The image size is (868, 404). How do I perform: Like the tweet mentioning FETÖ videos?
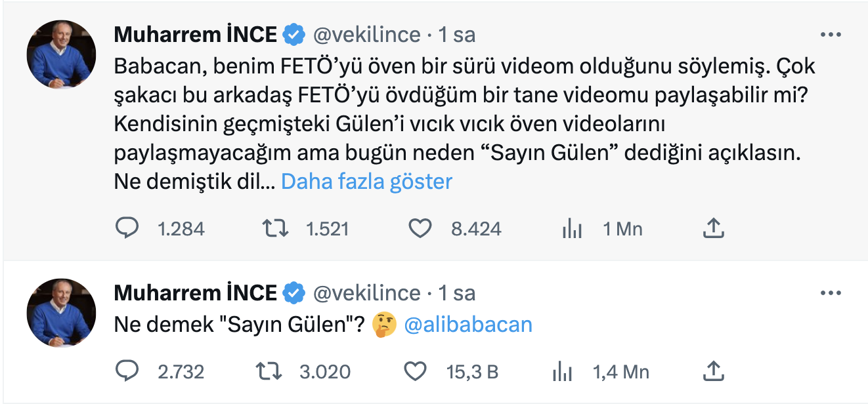[420, 228]
